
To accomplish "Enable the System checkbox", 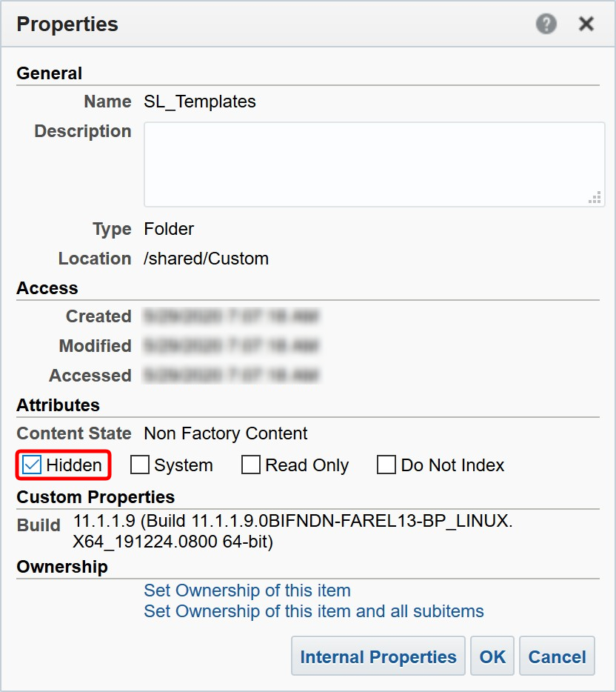I will tap(138, 465).
